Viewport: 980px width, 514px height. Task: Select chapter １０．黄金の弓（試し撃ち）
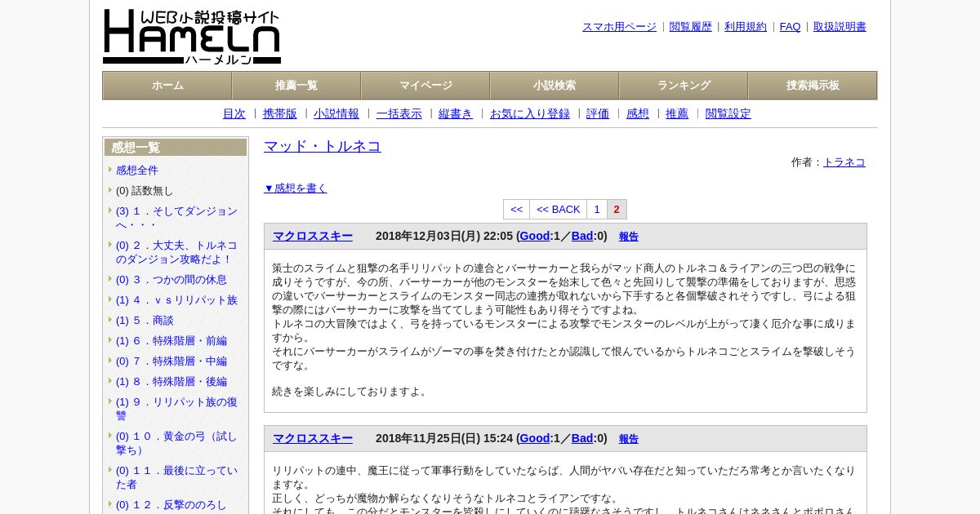click(x=176, y=443)
